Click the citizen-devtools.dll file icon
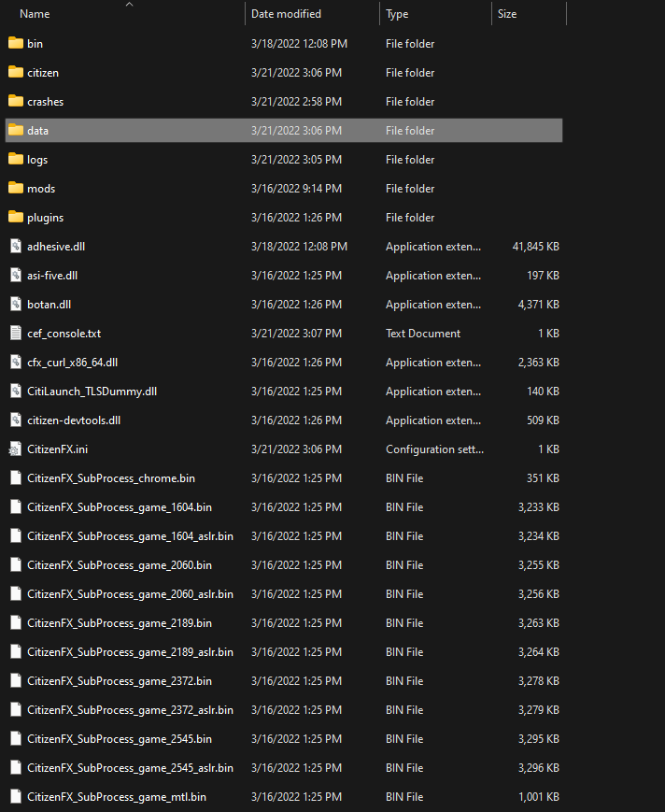 pos(16,420)
